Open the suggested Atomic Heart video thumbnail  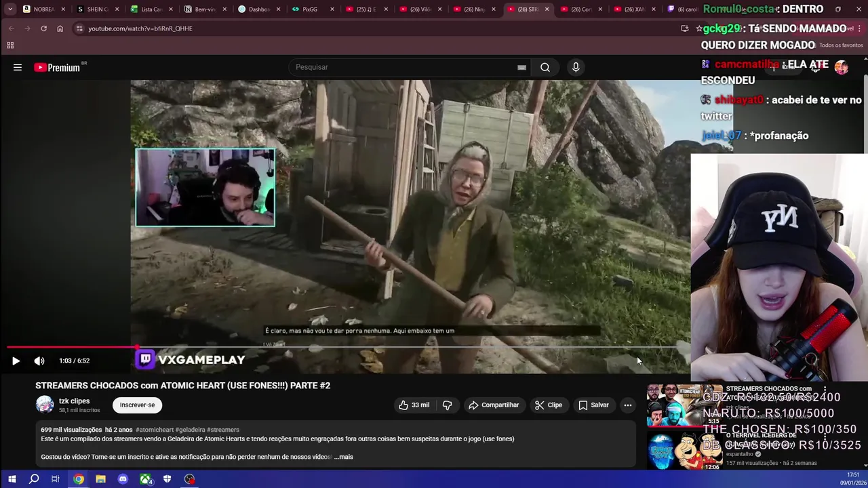click(685, 405)
